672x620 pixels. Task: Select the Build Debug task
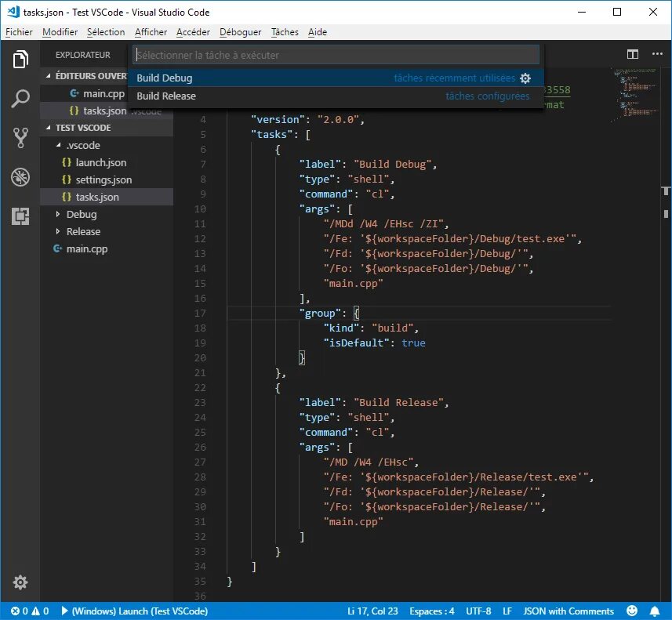click(x=336, y=78)
